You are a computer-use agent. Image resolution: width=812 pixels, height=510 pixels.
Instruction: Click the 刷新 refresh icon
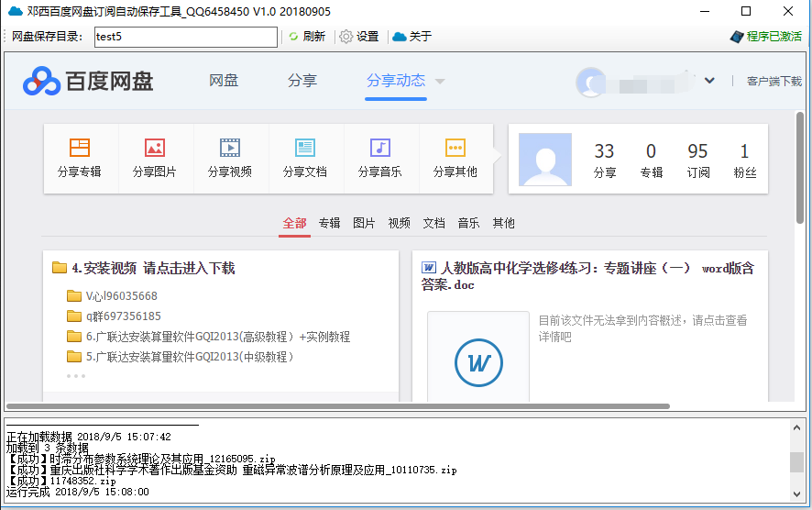[x=293, y=37]
